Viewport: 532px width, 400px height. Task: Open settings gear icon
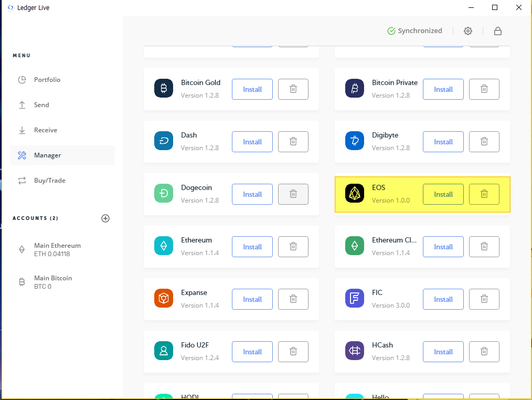[x=468, y=31]
